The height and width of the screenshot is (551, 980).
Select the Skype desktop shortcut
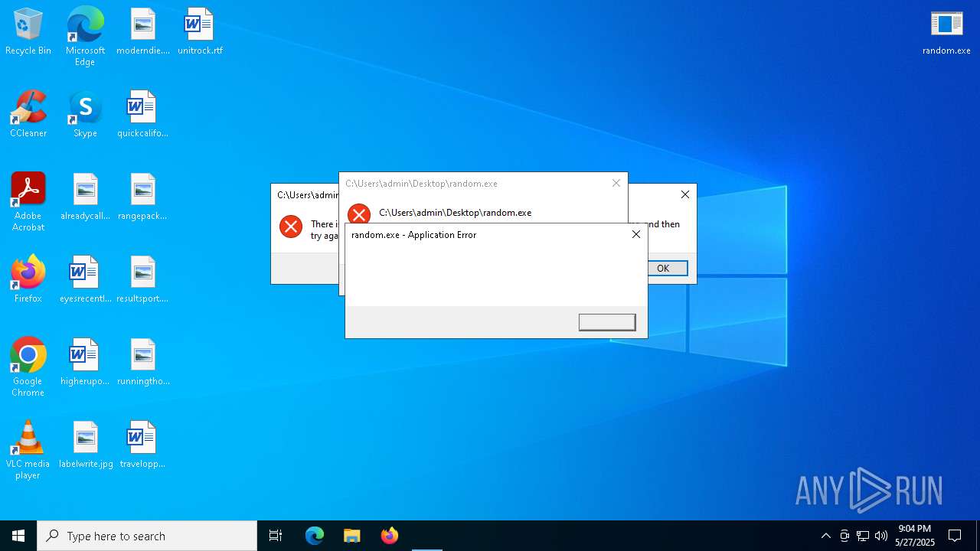85,115
